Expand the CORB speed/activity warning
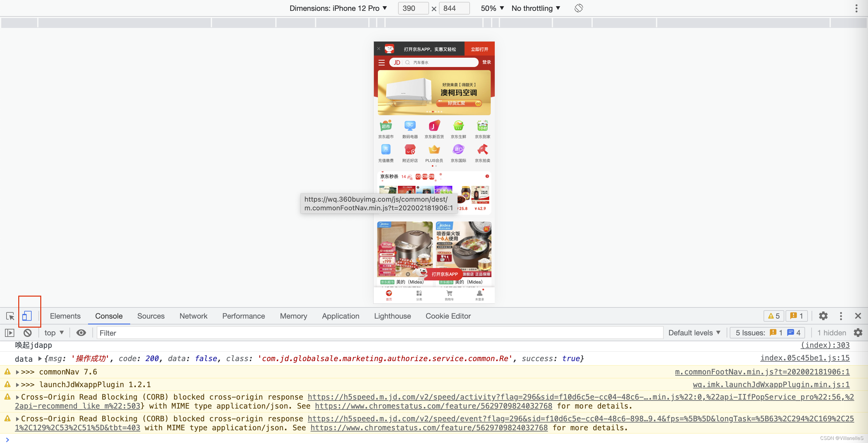The image size is (868, 443). tap(18, 397)
